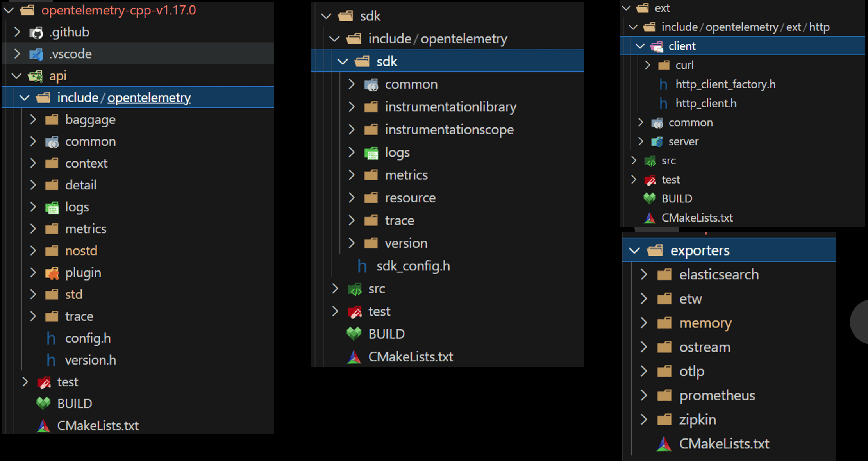Click the red test folder icon under api

pos(44,382)
